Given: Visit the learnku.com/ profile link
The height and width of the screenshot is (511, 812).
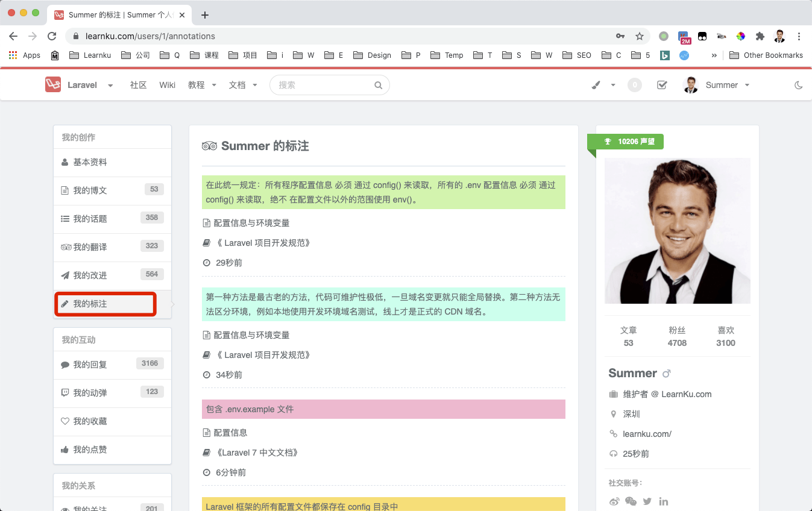Looking at the screenshot, I should [x=647, y=434].
